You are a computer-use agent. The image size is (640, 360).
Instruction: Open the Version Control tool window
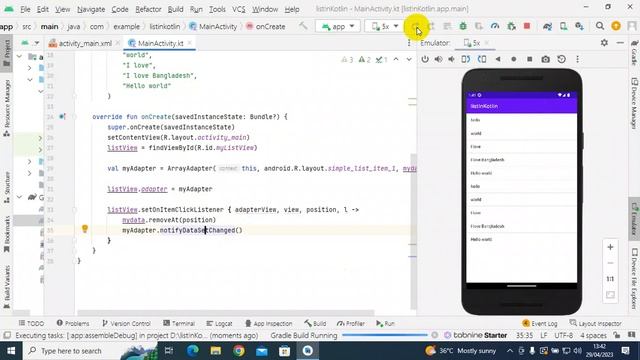tap(126, 323)
